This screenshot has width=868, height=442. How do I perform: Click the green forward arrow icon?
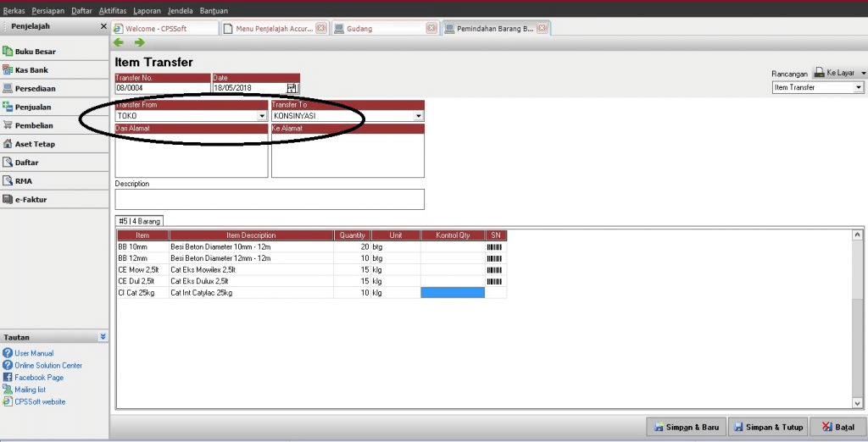139,42
